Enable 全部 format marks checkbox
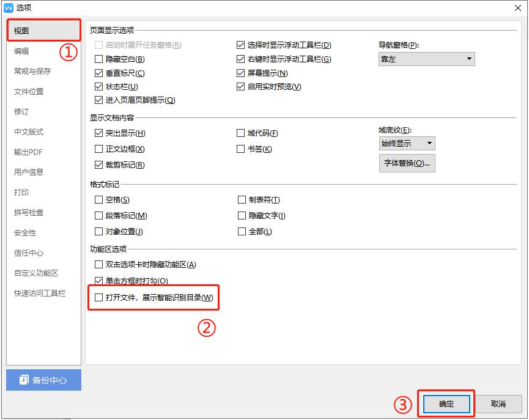Viewport: 529px width, 420px height. point(242,232)
